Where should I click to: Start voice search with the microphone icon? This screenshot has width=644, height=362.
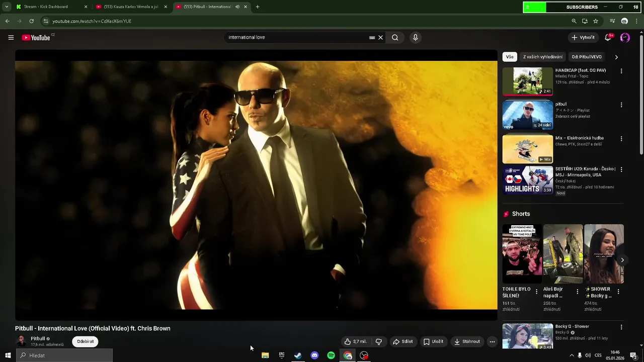415,37
